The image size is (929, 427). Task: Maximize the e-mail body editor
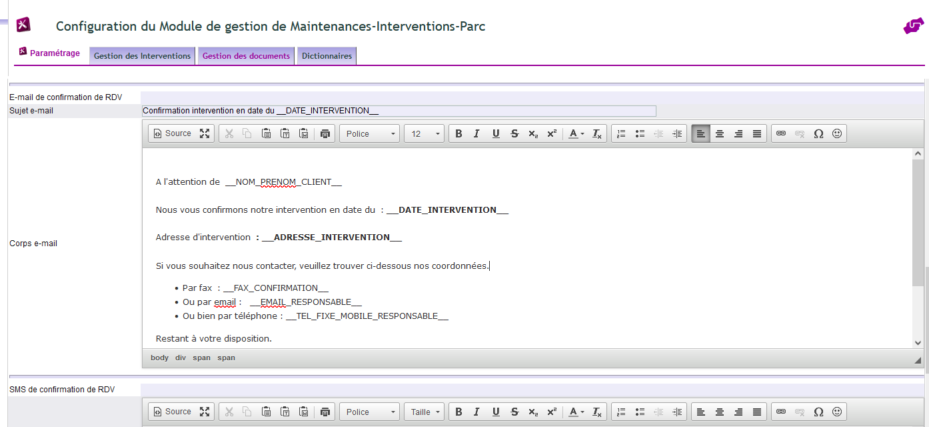[204, 134]
